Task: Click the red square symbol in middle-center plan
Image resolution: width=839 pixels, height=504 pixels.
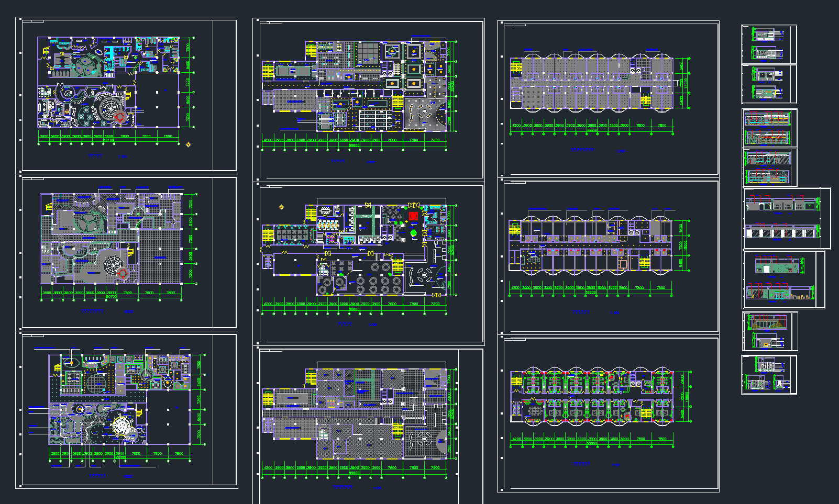Action: pos(413,216)
